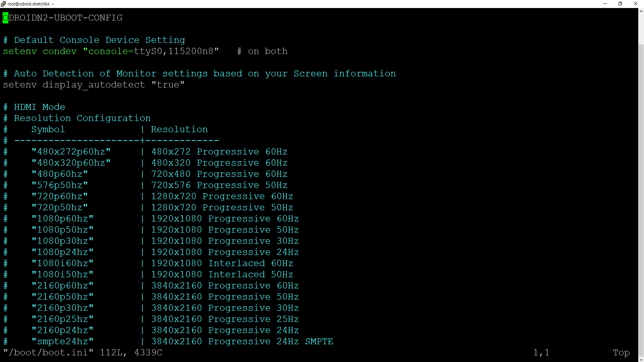Click the display_autodetect "true" value
644x362 pixels.
click(x=168, y=85)
